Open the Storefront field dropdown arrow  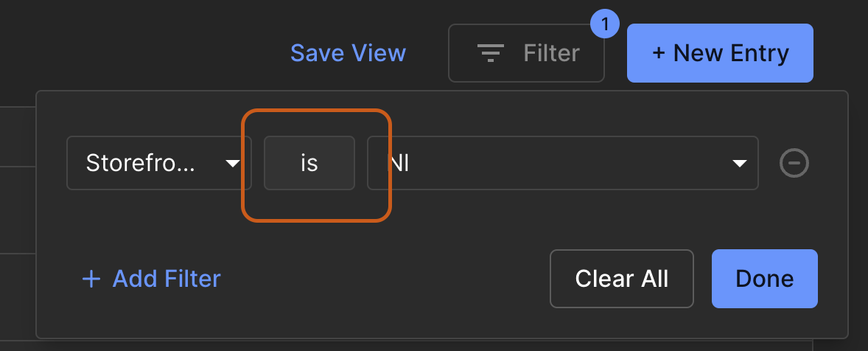232,164
